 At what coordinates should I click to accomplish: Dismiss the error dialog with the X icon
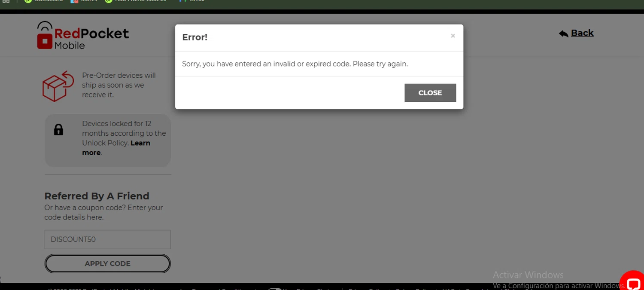453,36
